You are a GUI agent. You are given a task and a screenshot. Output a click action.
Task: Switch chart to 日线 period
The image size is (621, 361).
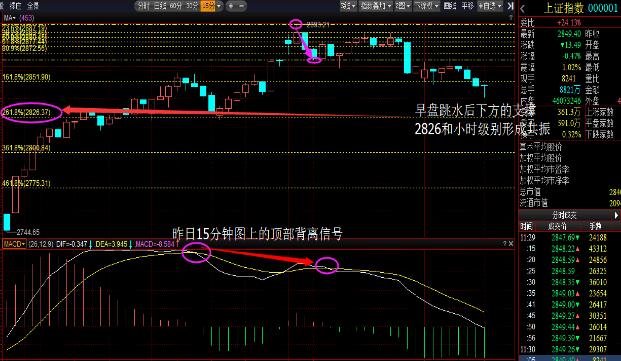click(x=159, y=6)
